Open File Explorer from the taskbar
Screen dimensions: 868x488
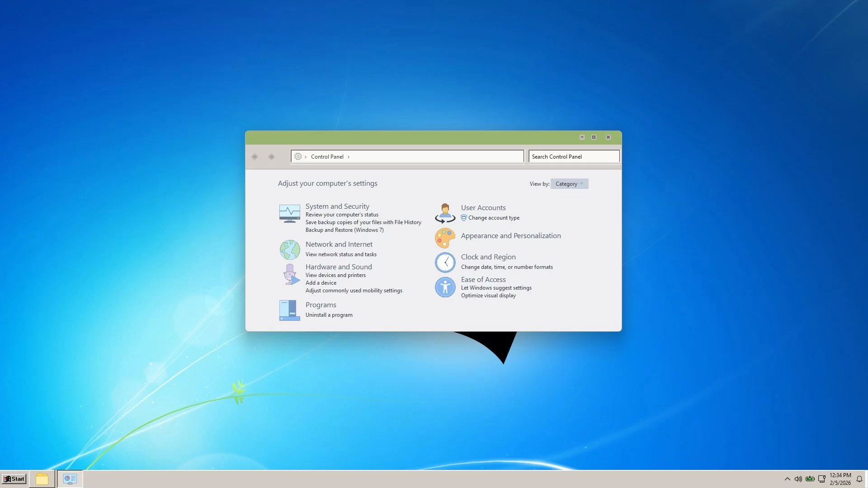coord(42,479)
